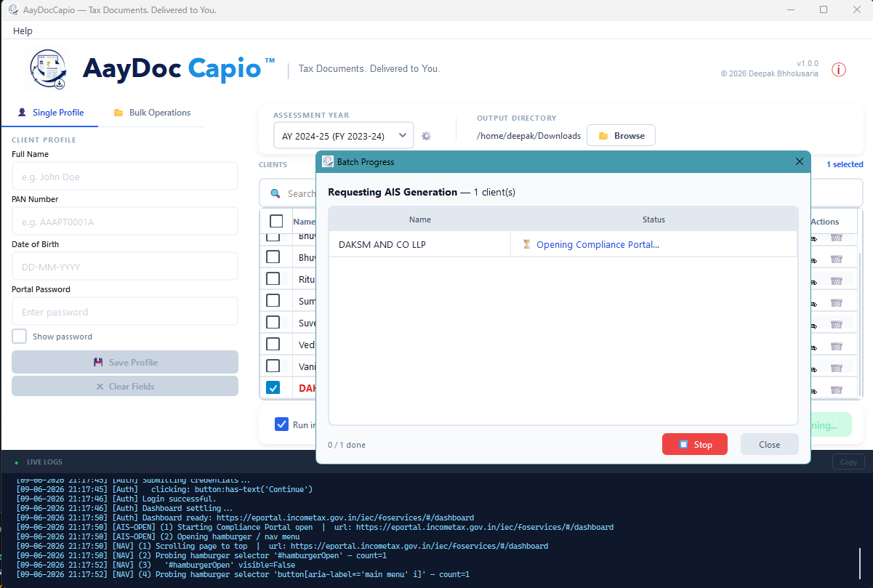Uncheck the DAK client row checkbox
The height and width of the screenshot is (588, 873).
tap(273, 387)
